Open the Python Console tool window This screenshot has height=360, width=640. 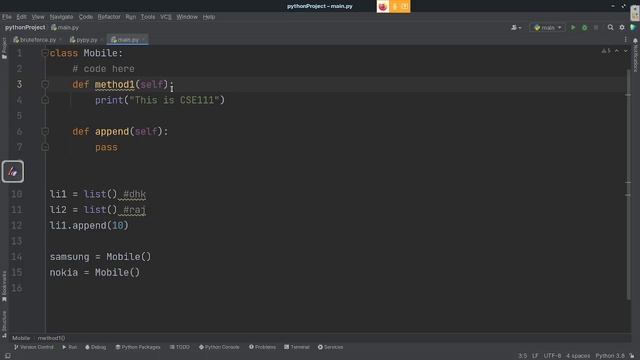(219, 347)
